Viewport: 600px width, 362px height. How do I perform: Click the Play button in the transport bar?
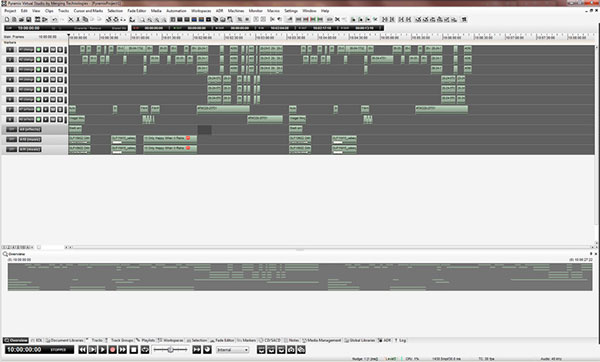[x=103, y=349]
